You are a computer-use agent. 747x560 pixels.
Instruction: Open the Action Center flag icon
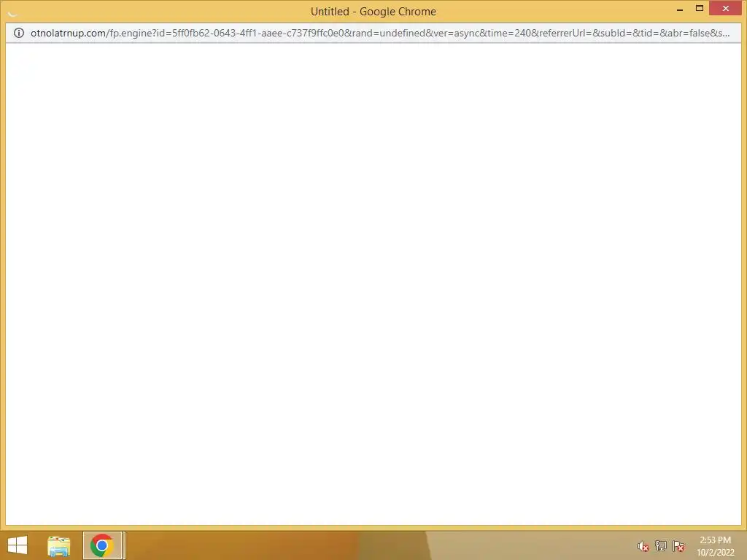678,546
